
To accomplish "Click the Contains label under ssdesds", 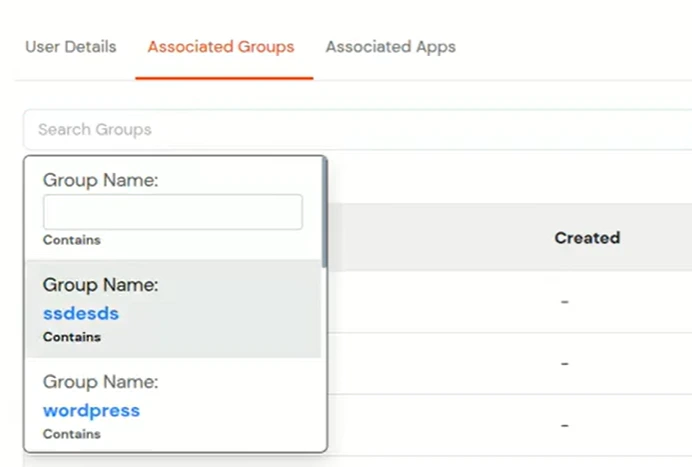I will pos(72,337).
